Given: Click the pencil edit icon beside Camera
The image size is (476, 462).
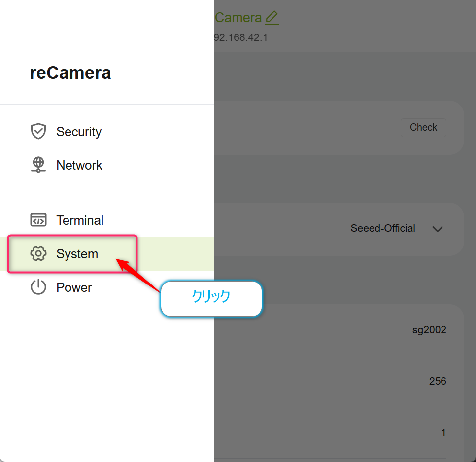Looking at the screenshot, I should pyautogui.click(x=272, y=18).
